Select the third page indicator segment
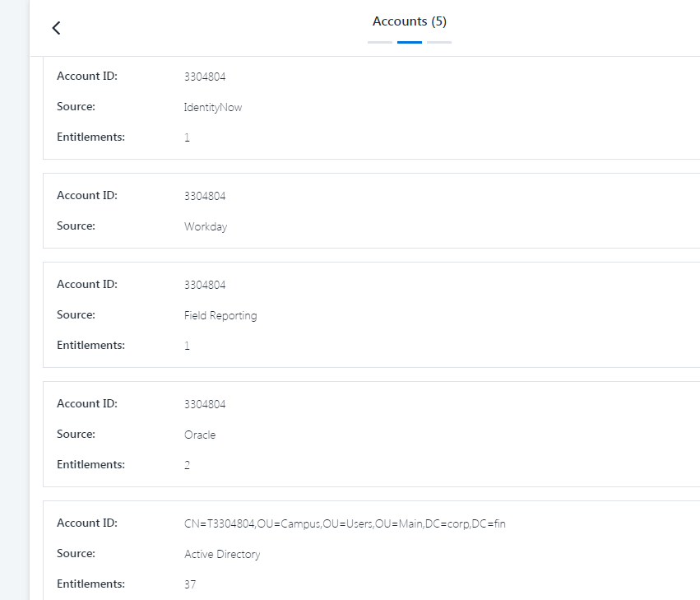Screen dimensions: 700x600 coord(439,42)
